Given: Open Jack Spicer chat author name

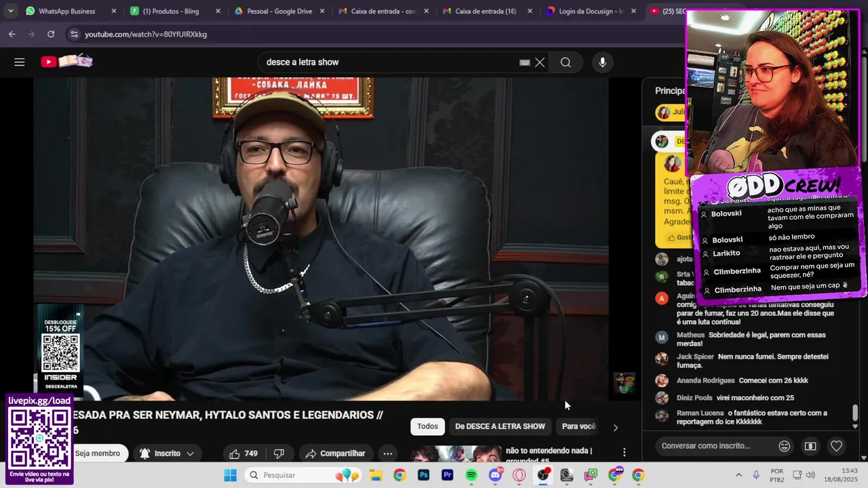Looking at the screenshot, I should (x=695, y=357).
